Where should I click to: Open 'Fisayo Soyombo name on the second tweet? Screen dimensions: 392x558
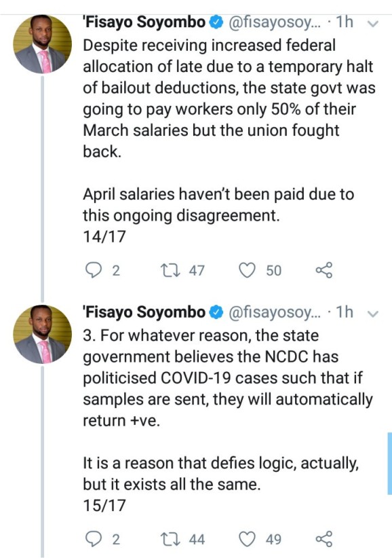click(144, 312)
